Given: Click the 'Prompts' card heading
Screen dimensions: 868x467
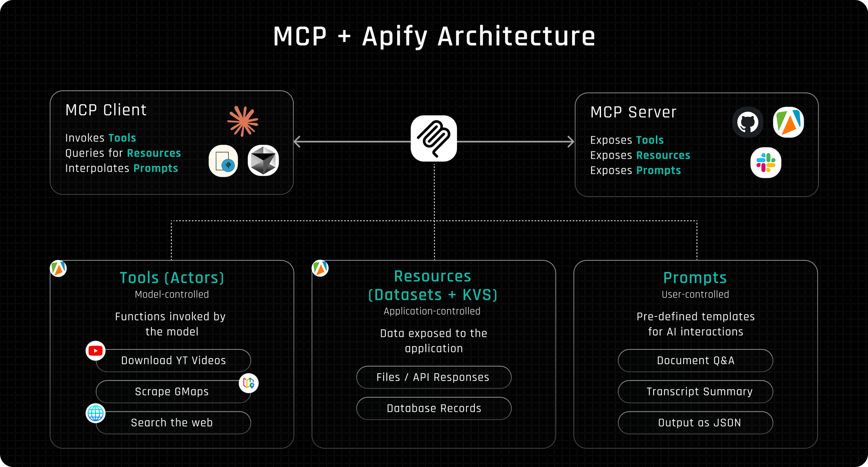Looking at the screenshot, I should pyautogui.click(x=695, y=278).
